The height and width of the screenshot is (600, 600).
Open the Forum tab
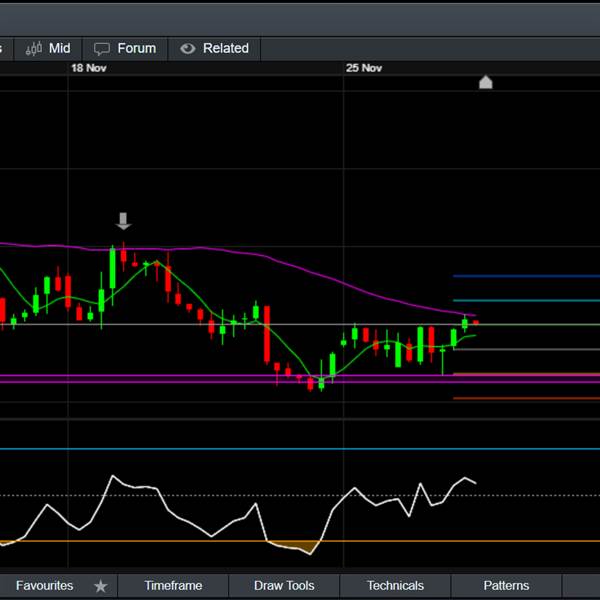click(125, 49)
